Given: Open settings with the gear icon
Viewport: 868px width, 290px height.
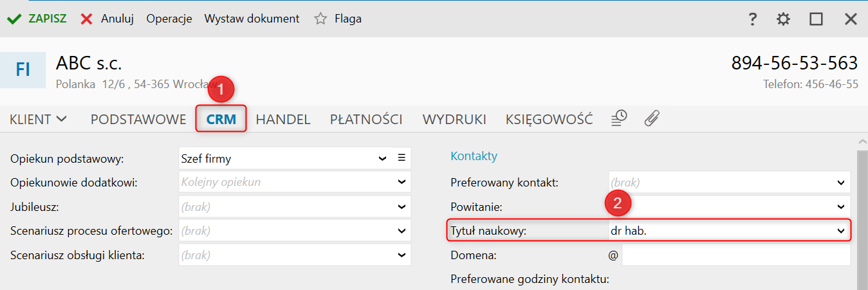Looking at the screenshot, I should (x=783, y=19).
